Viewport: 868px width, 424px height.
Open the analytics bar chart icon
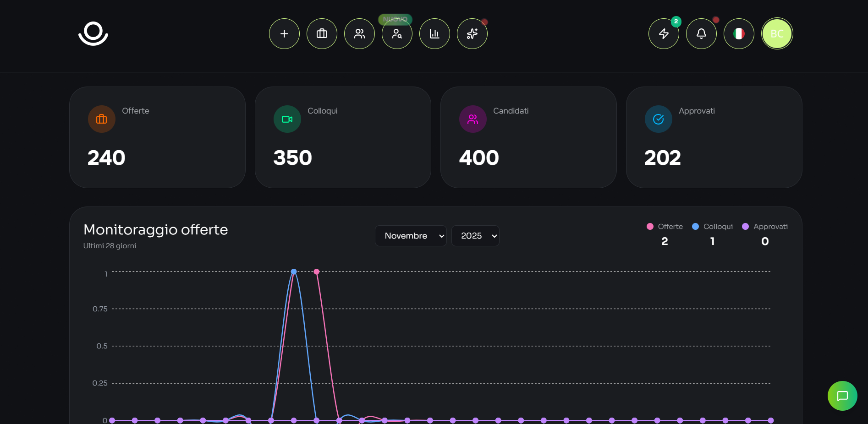point(434,33)
